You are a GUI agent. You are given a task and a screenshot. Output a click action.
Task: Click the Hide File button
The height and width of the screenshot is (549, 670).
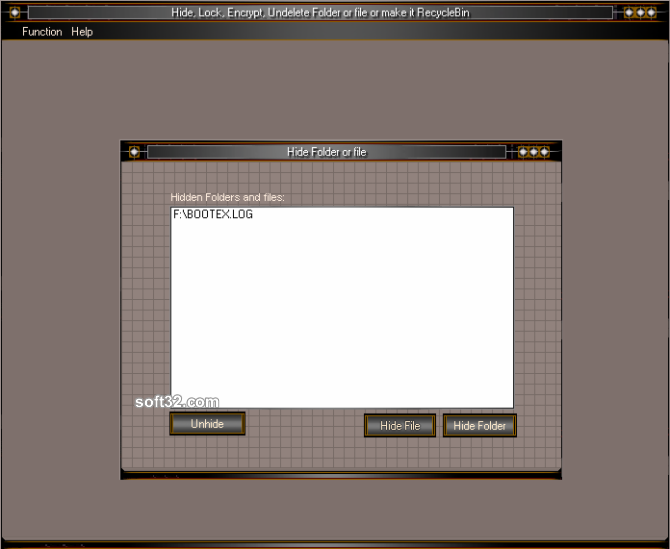point(400,426)
